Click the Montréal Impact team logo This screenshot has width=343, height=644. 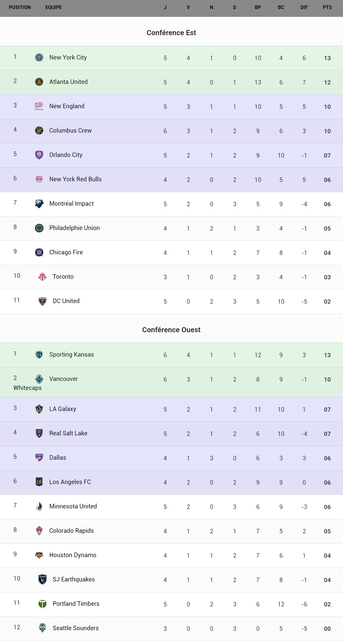(39, 204)
